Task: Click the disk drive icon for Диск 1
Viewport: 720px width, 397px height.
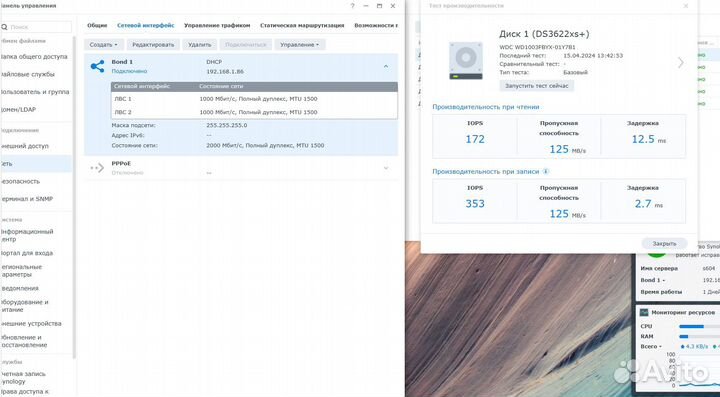Action: coord(466,61)
